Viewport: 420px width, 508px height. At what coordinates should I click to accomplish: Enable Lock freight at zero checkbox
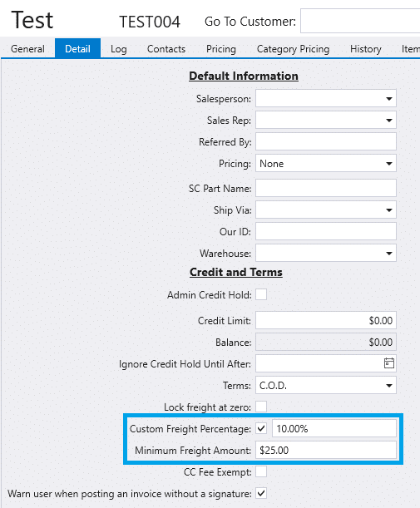(x=261, y=407)
